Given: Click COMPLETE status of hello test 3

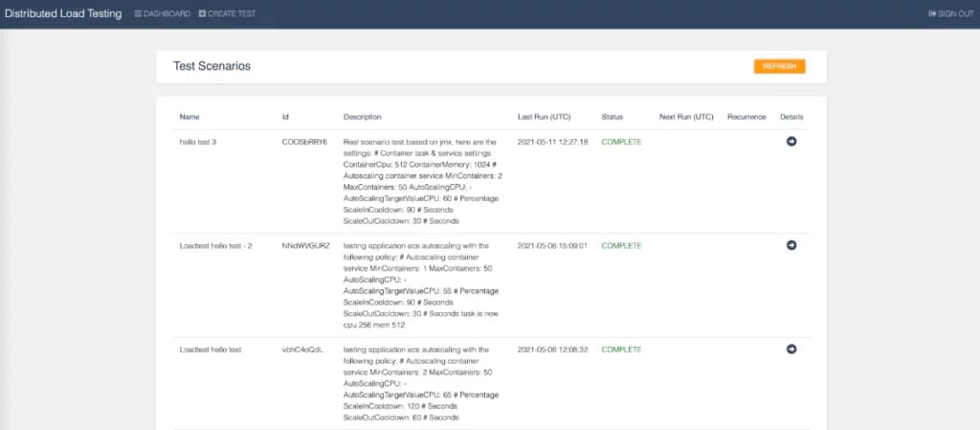Looking at the screenshot, I should pyautogui.click(x=621, y=142).
